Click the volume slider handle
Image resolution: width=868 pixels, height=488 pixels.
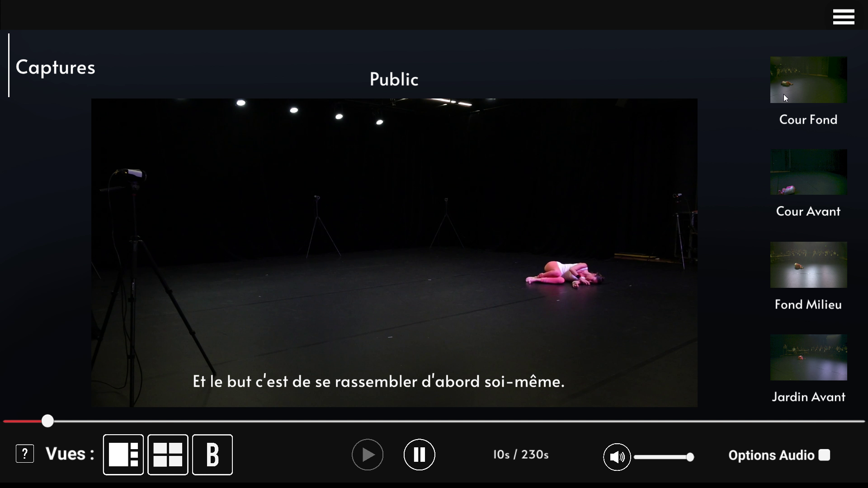pos(690,457)
